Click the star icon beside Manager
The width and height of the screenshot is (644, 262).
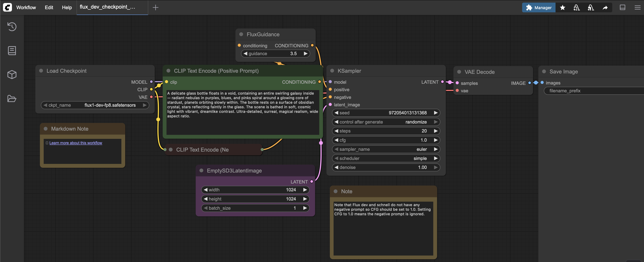tap(562, 7)
